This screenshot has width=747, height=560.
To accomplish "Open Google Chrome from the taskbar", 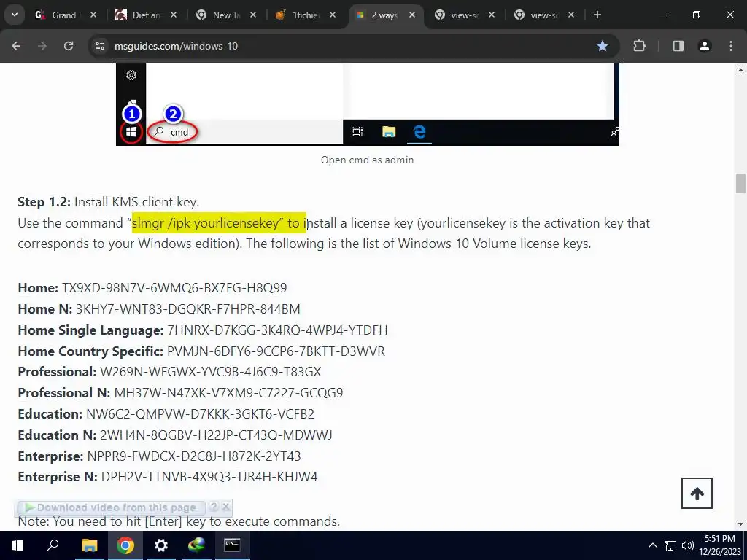I will [125, 545].
